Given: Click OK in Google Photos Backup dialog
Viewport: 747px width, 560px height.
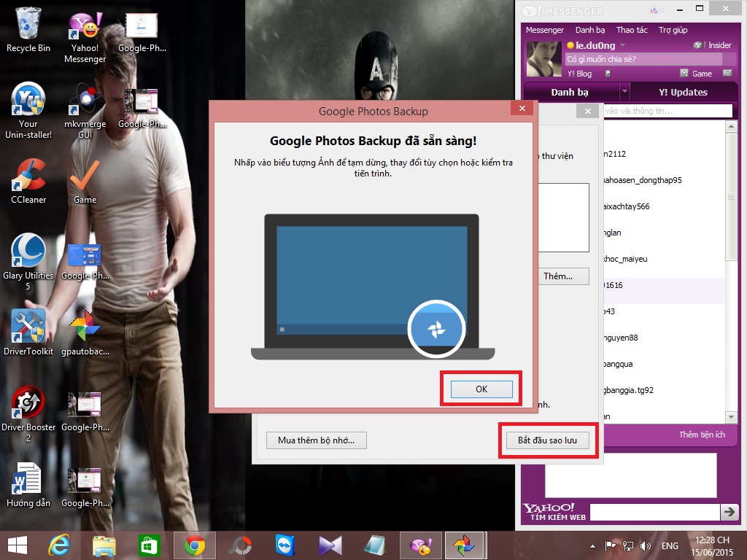Looking at the screenshot, I should pyautogui.click(x=481, y=389).
